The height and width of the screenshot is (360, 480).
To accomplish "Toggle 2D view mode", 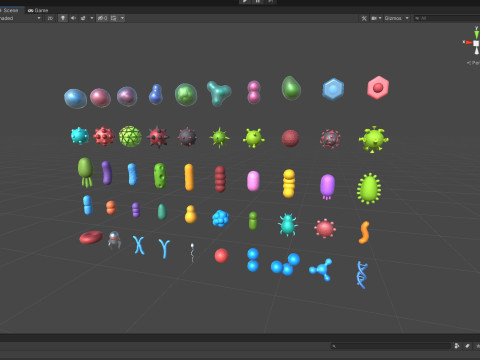I will 50,18.
